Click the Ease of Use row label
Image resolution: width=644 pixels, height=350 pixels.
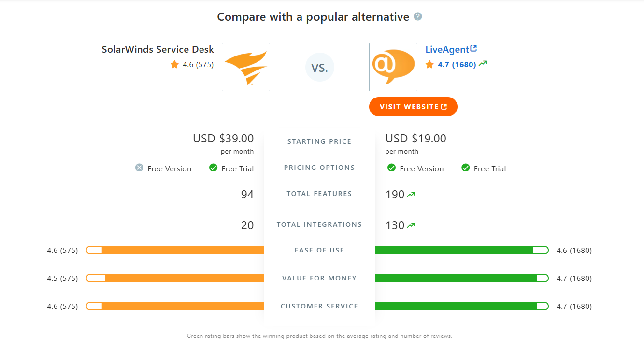[x=319, y=250]
